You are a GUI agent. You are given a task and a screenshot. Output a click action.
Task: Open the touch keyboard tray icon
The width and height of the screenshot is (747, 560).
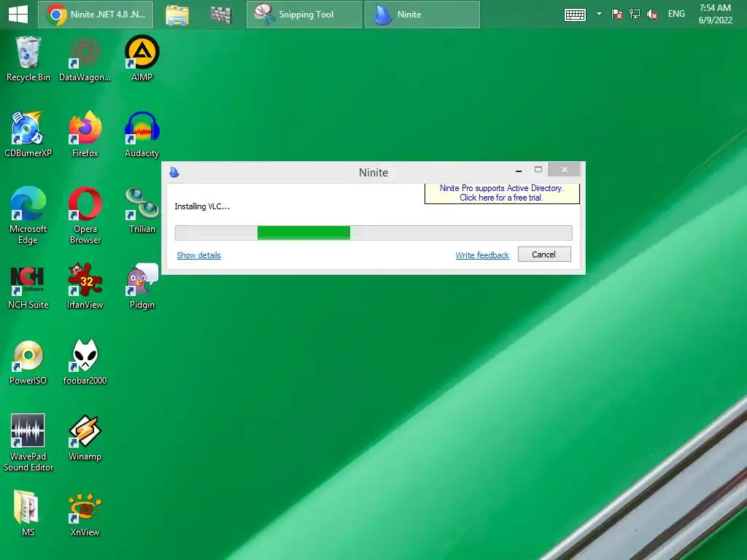(575, 15)
